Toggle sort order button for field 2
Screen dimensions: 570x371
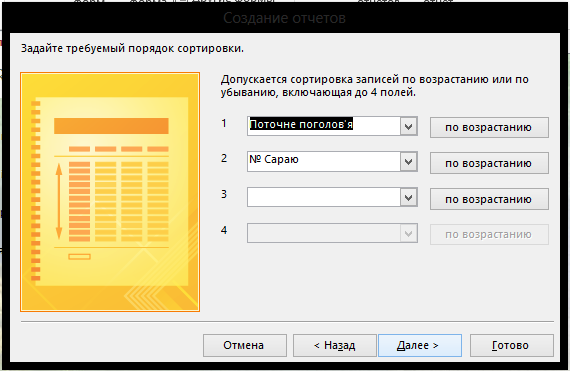[489, 163]
